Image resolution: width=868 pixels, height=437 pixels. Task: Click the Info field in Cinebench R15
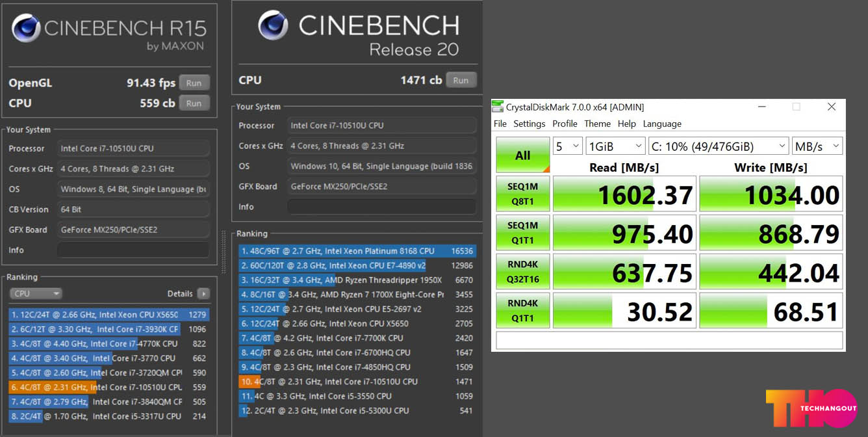pos(133,250)
